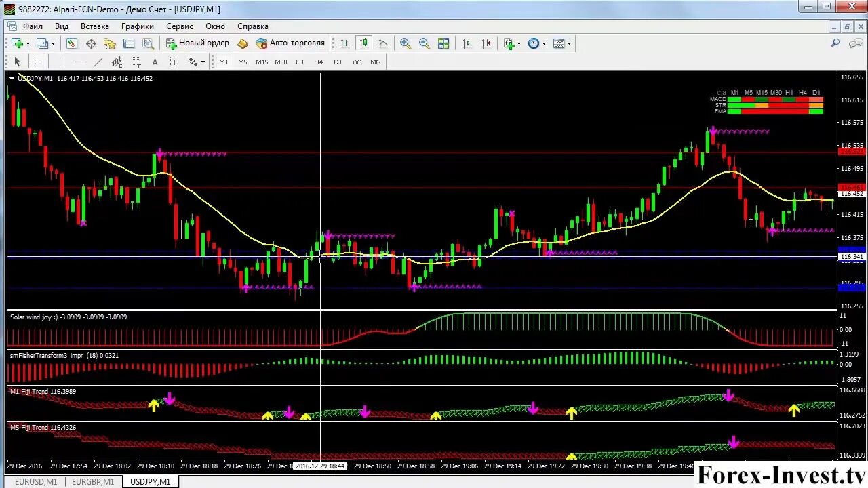Select the Fibonacci Retracement tool
This screenshot has height=488, width=868.
point(136,62)
